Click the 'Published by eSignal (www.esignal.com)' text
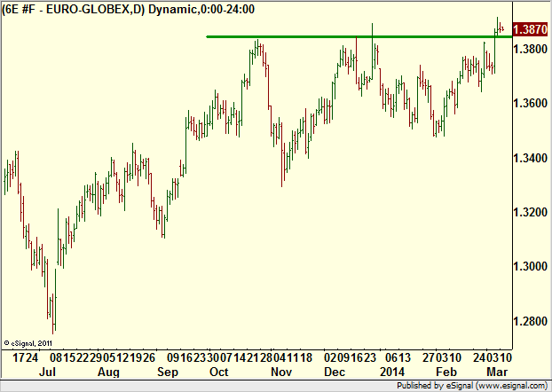Screen dimensions: 552x392 pos(472,386)
